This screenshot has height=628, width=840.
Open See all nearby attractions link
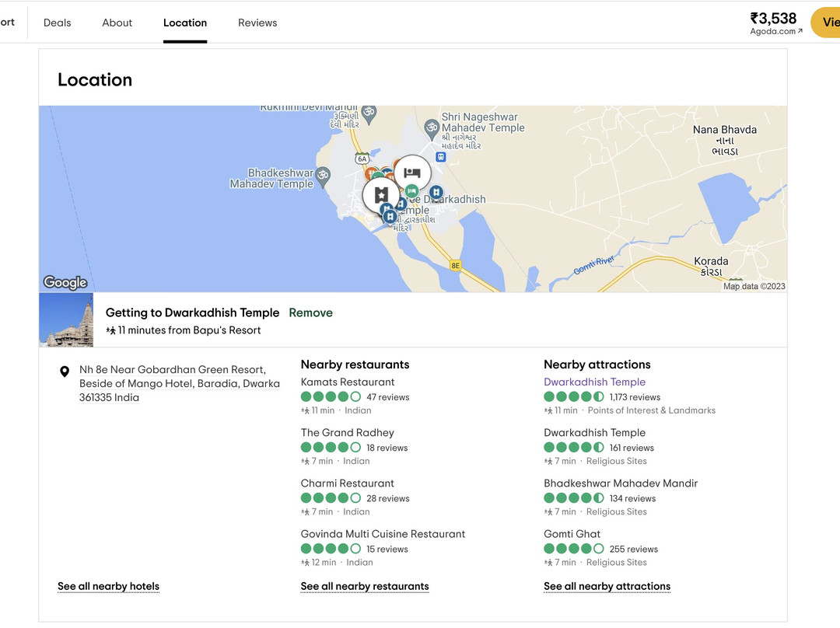[607, 586]
